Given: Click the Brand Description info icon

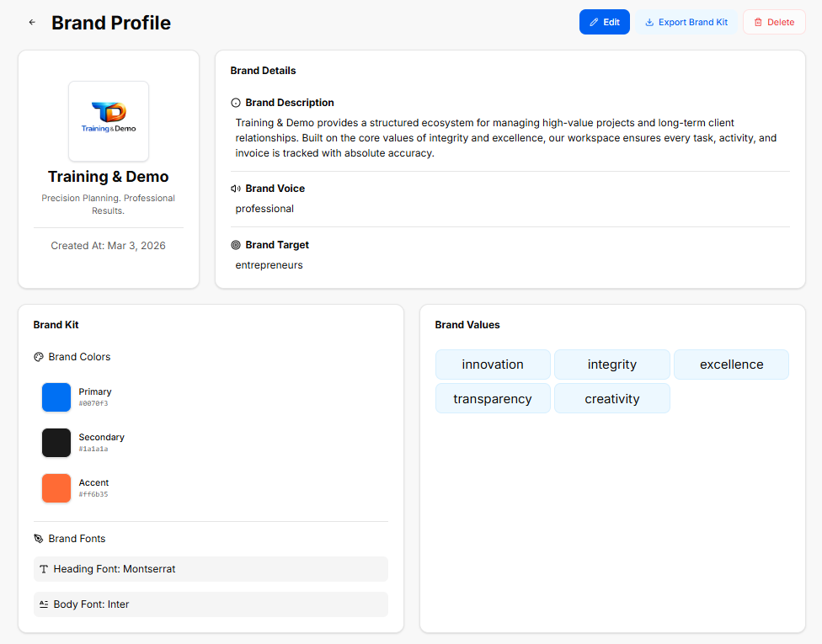Looking at the screenshot, I should (x=236, y=103).
